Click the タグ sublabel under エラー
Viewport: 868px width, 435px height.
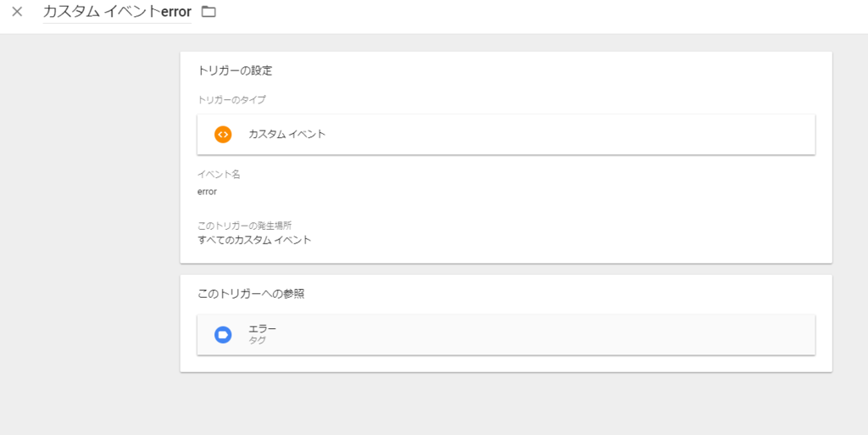(256, 341)
